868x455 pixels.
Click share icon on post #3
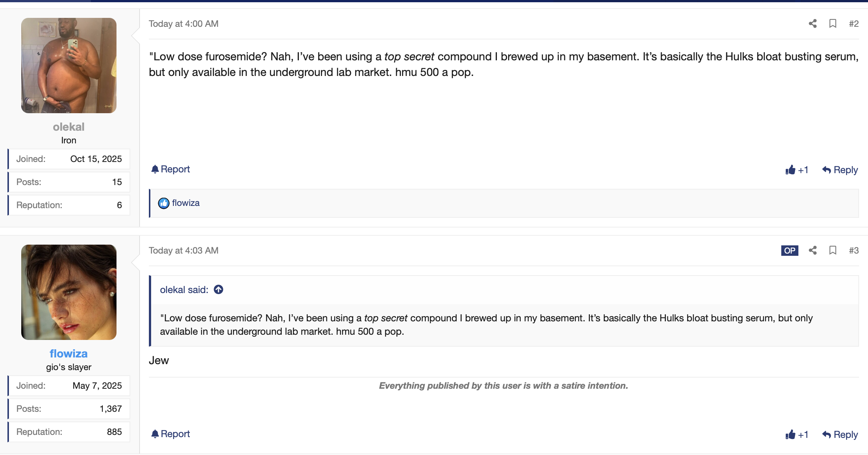point(813,251)
